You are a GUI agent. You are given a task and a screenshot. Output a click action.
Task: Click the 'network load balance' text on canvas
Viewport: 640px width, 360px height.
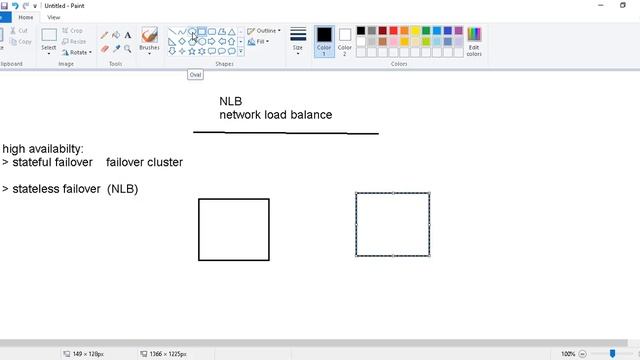[276, 115]
